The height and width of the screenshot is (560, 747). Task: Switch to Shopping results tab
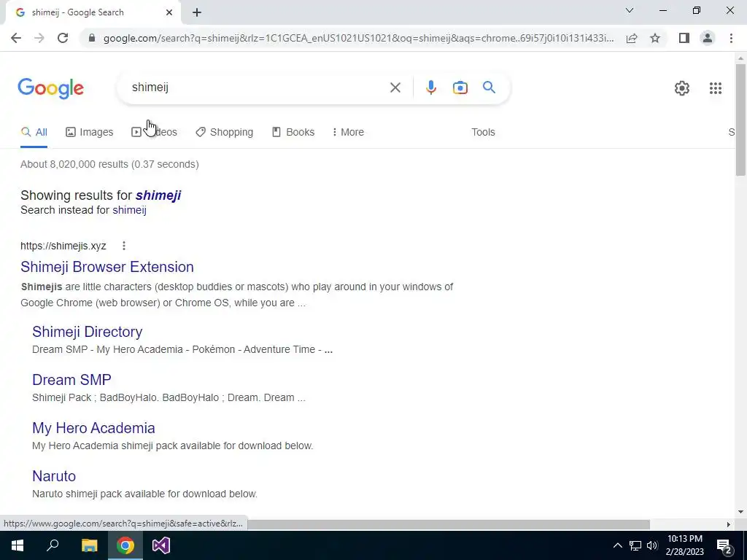click(x=225, y=132)
